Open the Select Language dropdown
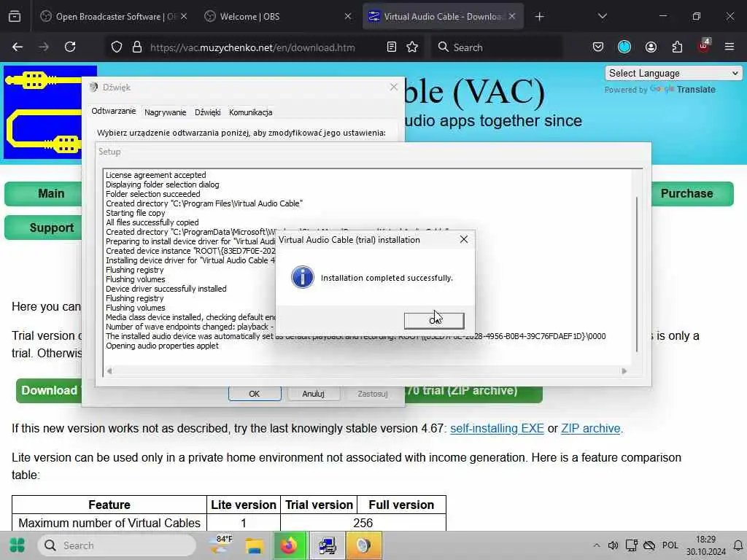747x560 pixels. [x=673, y=74]
